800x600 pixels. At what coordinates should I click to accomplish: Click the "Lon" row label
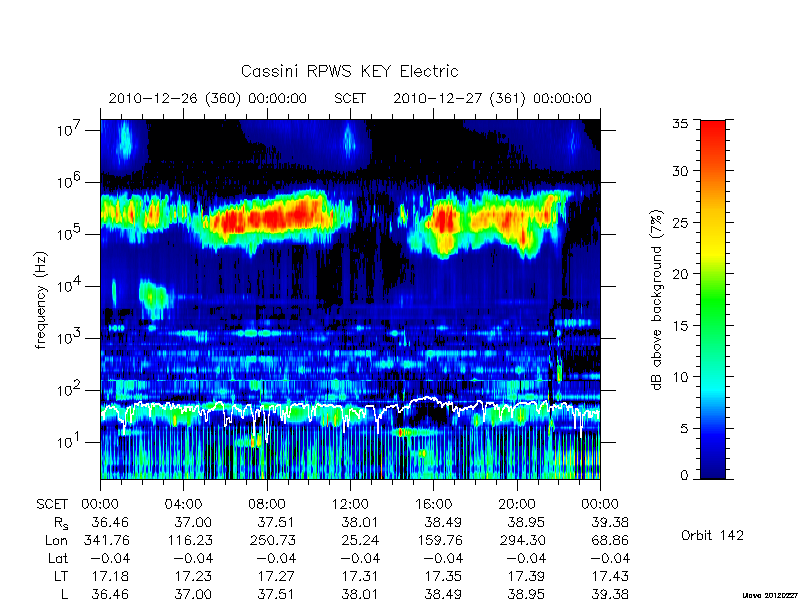point(57,540)
